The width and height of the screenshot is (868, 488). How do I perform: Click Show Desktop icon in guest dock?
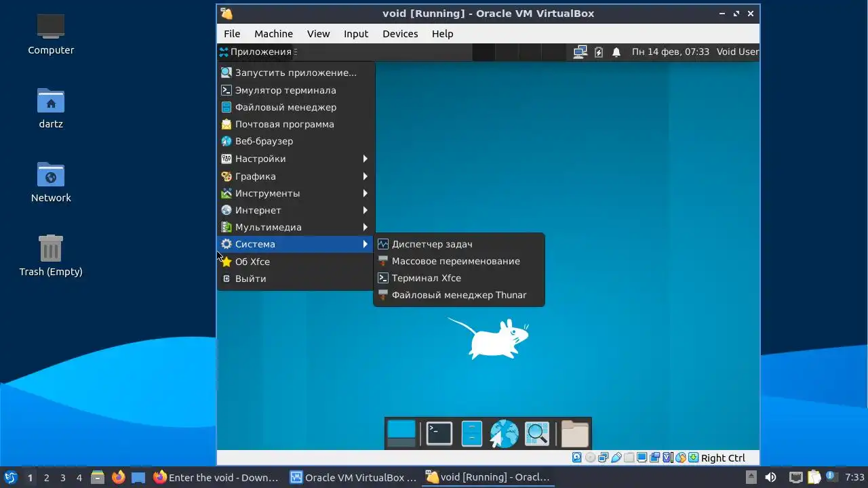401,434
